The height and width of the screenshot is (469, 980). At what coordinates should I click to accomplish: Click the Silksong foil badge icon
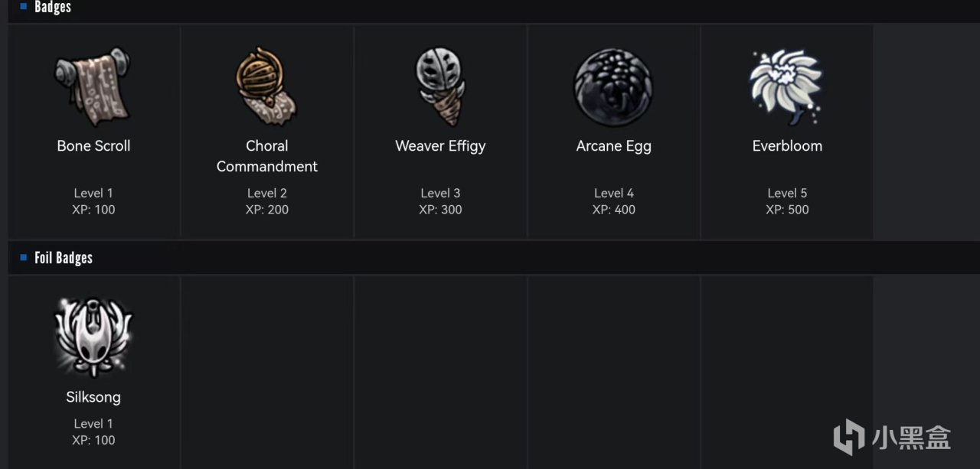coord(93,337)
